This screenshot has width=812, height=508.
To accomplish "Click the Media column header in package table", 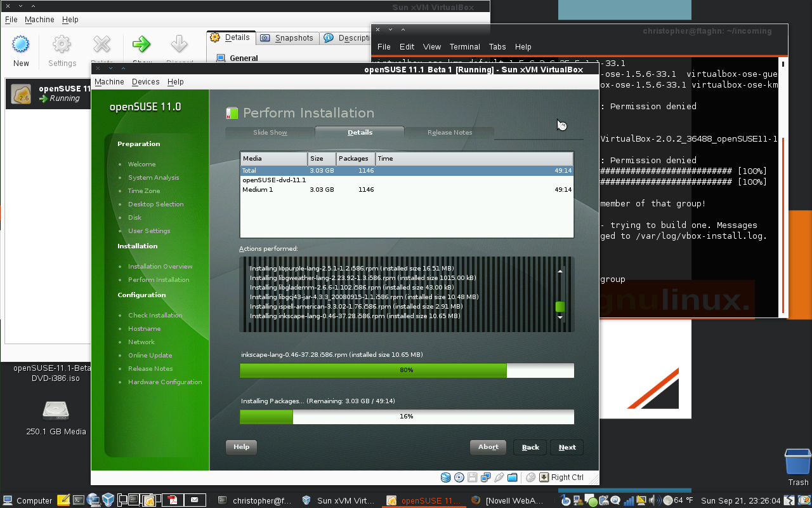I will pyautogui.click(x=273, y=159).
